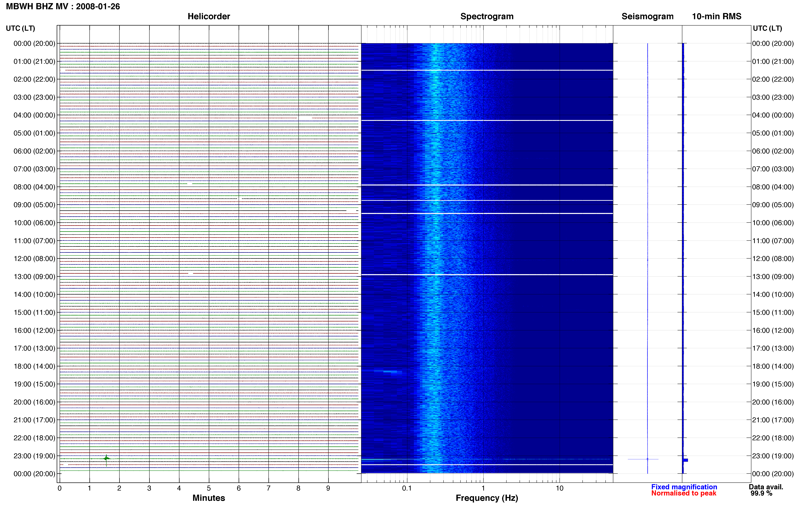Image resolution: width=812 pixels, height=508 pixels.
Task: Select the 'Spectrogram' panel heading
Action: [487, 16]
